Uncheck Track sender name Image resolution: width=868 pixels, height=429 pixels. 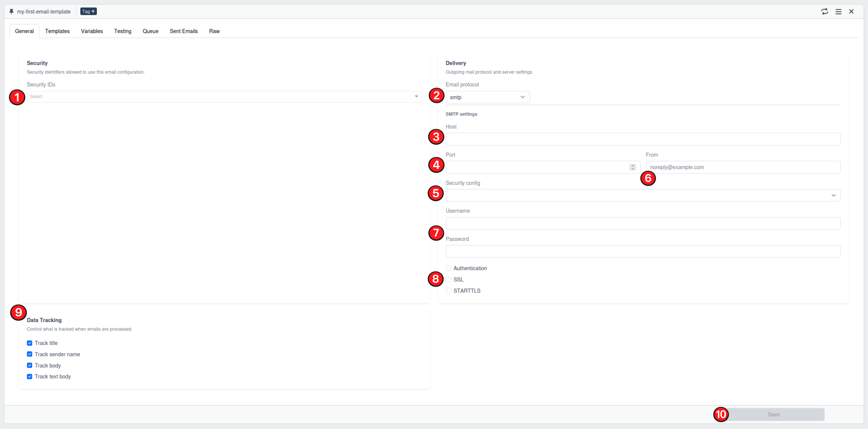tap(30, 354)
